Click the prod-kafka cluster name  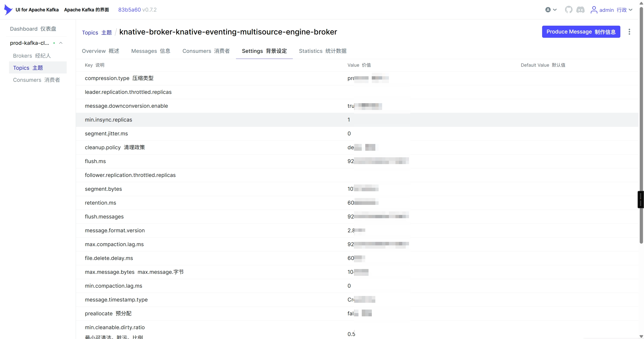pos(29,43)
